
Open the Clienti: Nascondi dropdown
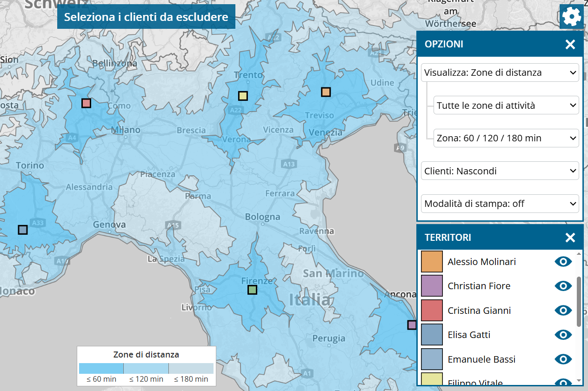pos(500,171)
